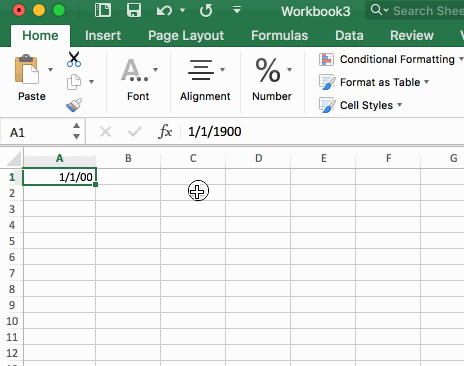Viewport: 464px width, 366px height.
Task: Open the Insert tab
Action: click(103, 36)
